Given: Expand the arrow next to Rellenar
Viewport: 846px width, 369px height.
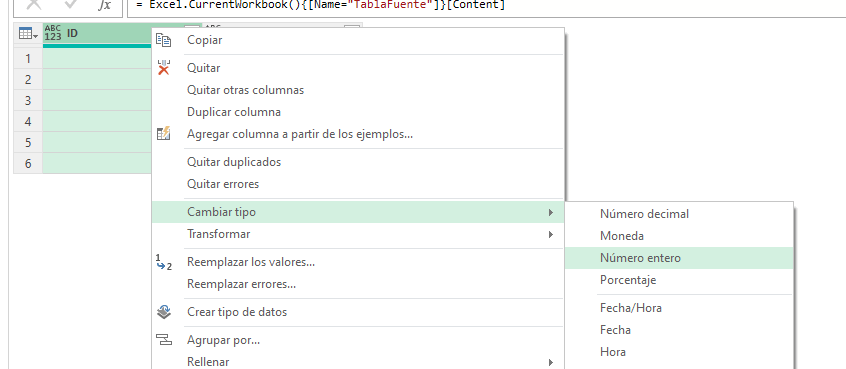Looking at the screenshot, I should [x=550, y=362].
